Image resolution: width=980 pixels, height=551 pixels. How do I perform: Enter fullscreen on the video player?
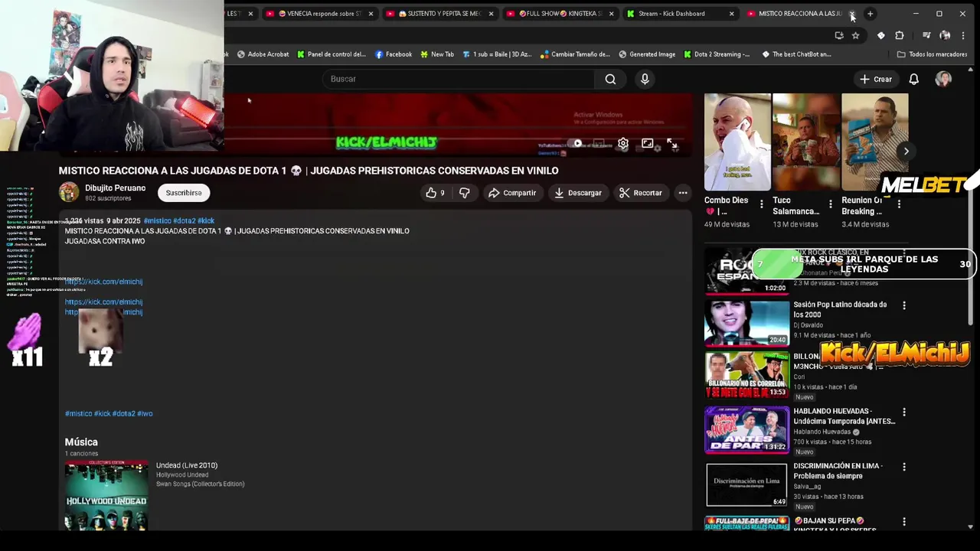[x=671, y=143]
